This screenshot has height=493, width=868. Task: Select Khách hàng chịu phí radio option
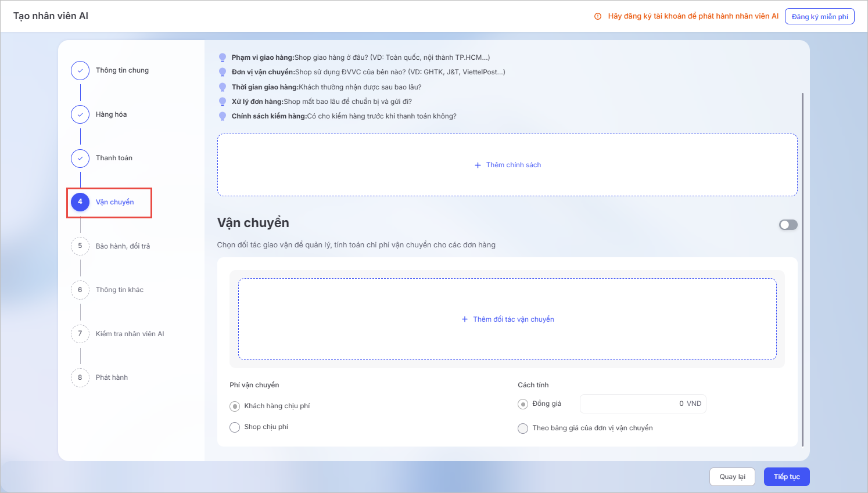(235, 406)
